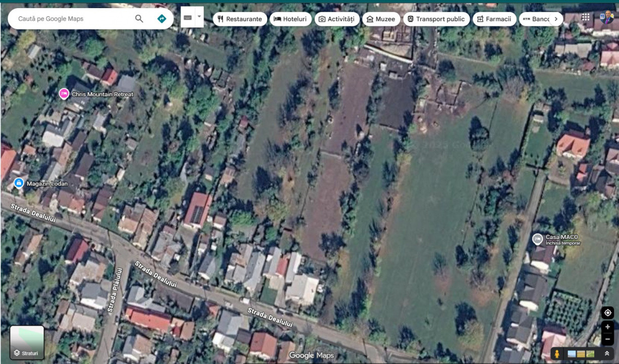
Task: Filter map by Hoteluri chip
Action: [x=290, y=19]
